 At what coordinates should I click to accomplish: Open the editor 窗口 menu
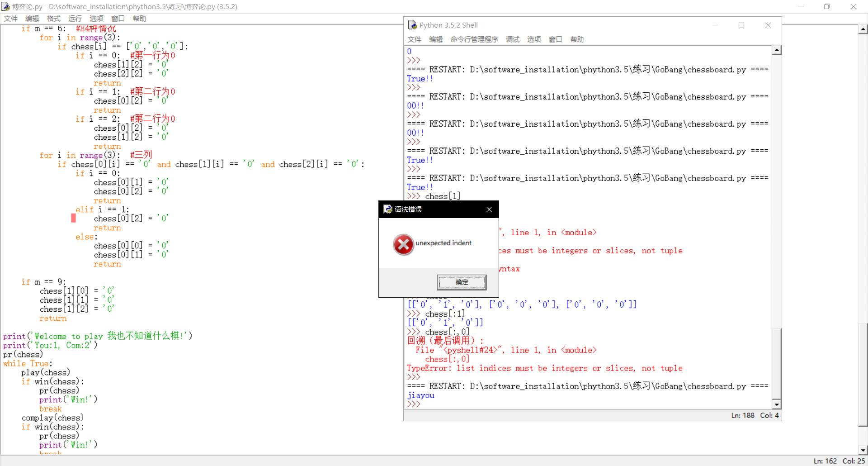tap(118, 19)
